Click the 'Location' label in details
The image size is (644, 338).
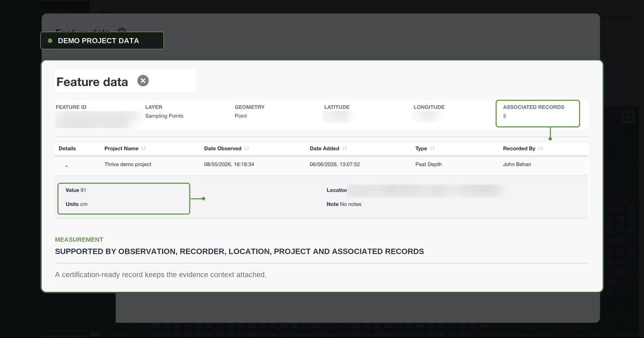pos(337,190)
